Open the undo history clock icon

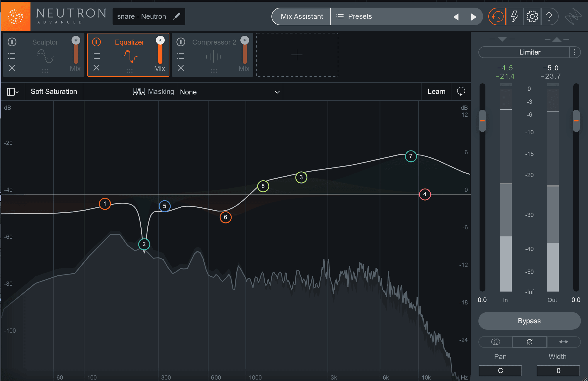[x=497, y=16]
